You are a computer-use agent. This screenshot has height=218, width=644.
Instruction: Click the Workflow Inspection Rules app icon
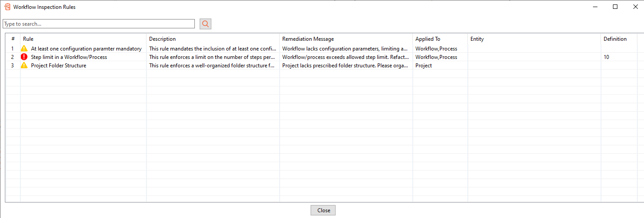pos(7,7)
